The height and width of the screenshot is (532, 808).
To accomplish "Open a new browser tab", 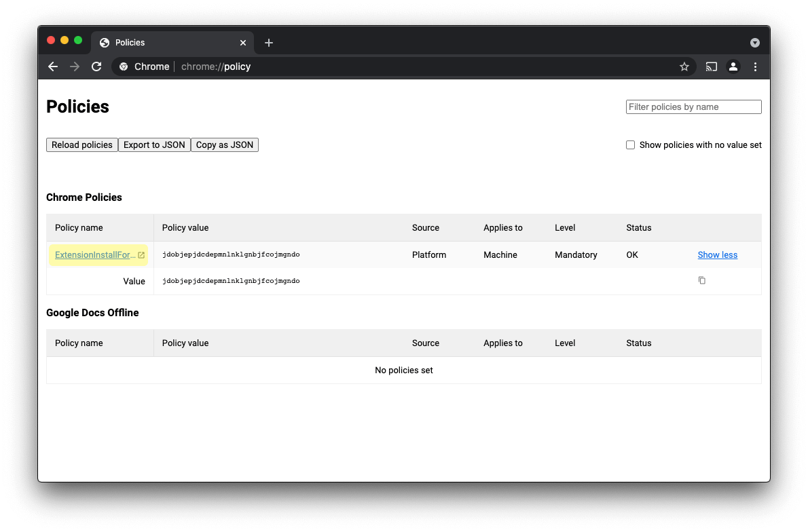I will click(268, 42).
